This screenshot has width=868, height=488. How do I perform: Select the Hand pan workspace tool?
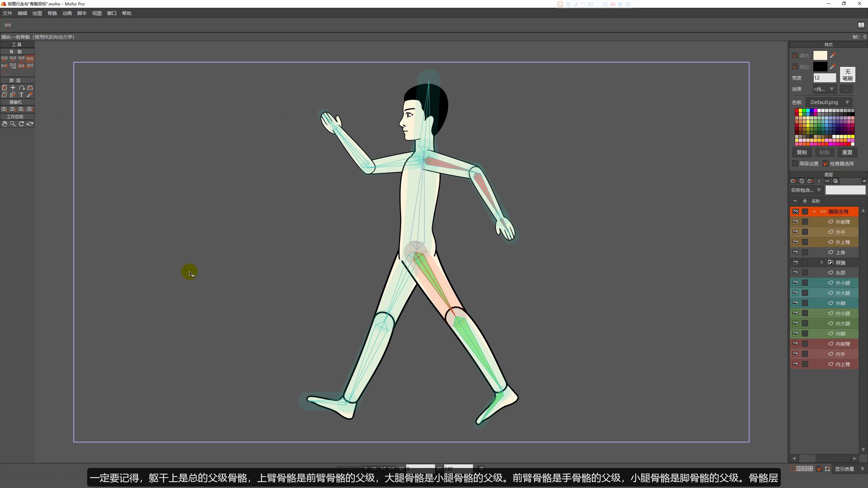pos(4,124)
